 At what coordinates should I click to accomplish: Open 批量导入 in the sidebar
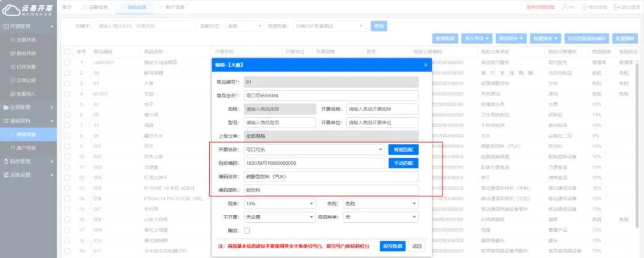tap(26, 94)
